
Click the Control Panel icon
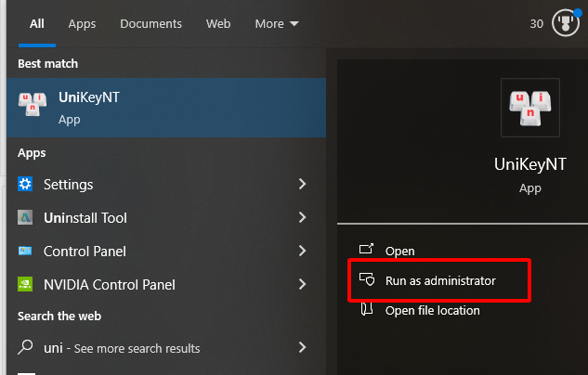pyautogui.click(x=25, y=251)
